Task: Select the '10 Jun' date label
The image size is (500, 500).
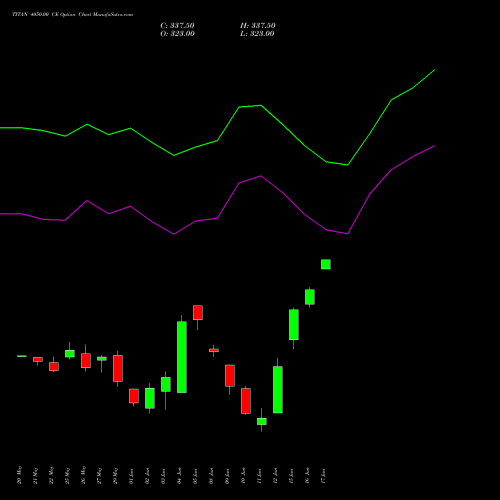Action: 243,476
